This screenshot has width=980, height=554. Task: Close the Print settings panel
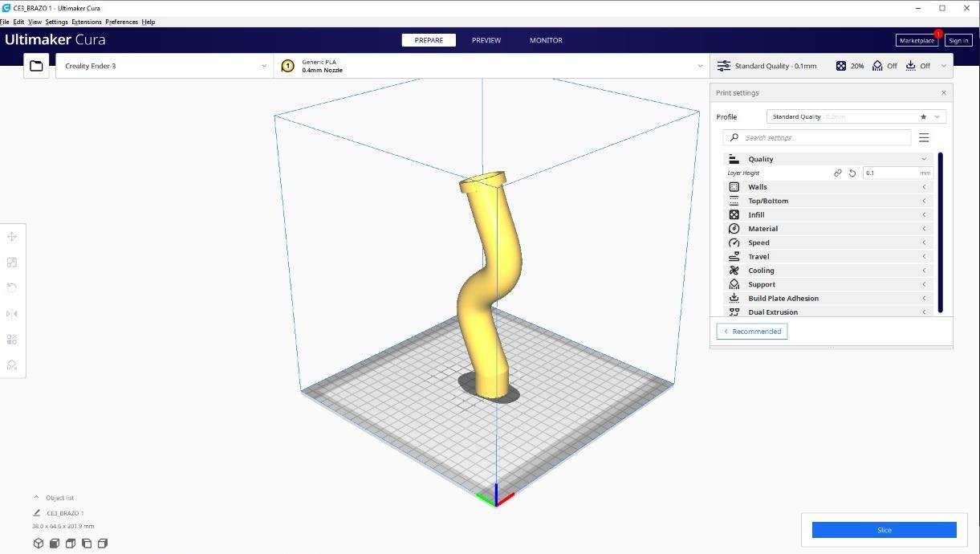coord(944,92)
